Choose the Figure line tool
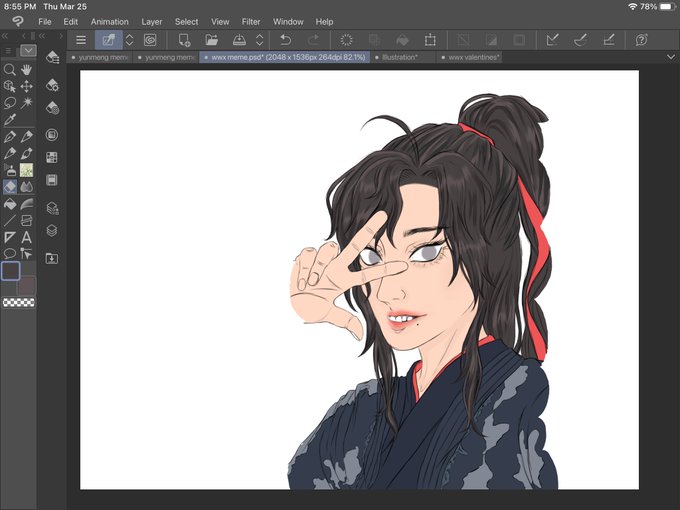Viewport: 680px width, 510px height. (x=10, y=220)
